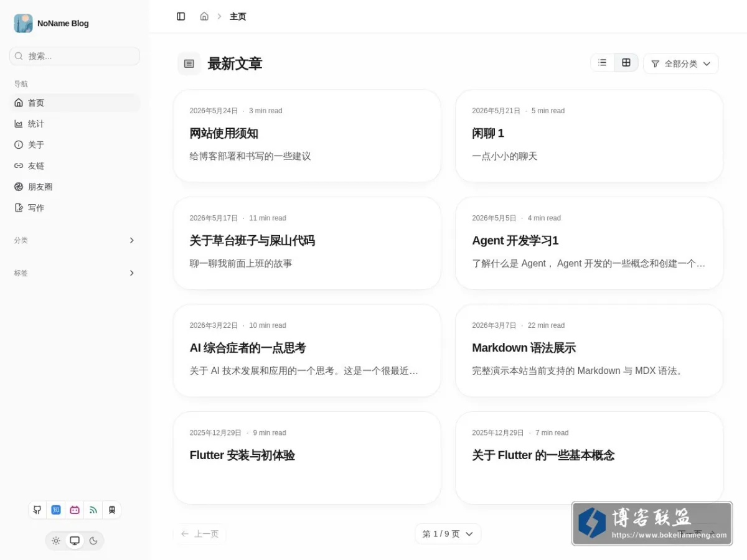
Task: Click the home icon in breadcrumb
Action: click(x=204, y=16)
